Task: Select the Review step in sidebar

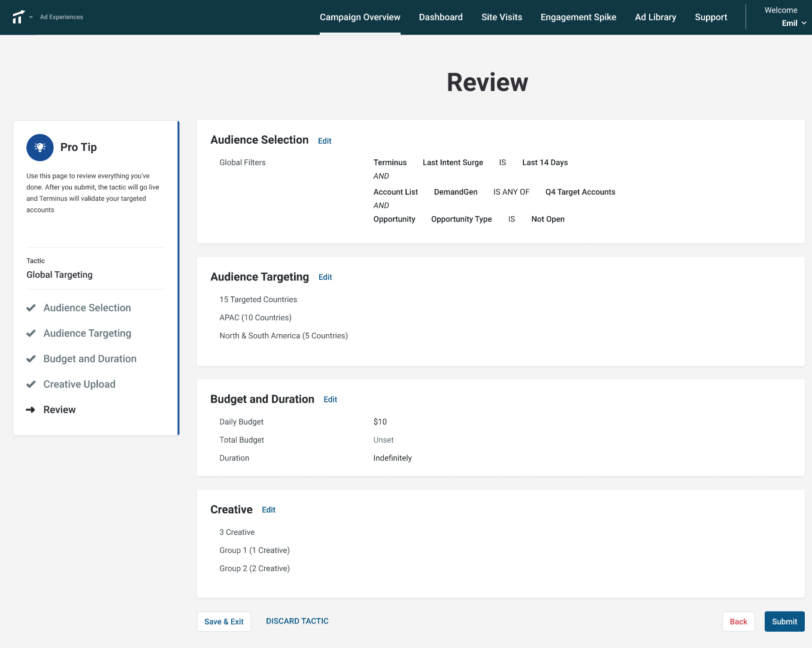Action: [x=60, y=410]
